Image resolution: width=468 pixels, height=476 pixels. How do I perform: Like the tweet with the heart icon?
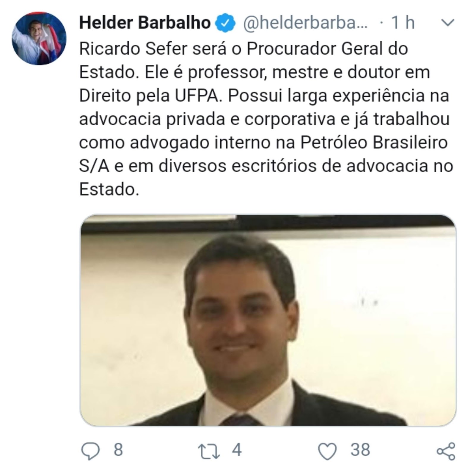point(327,451)
